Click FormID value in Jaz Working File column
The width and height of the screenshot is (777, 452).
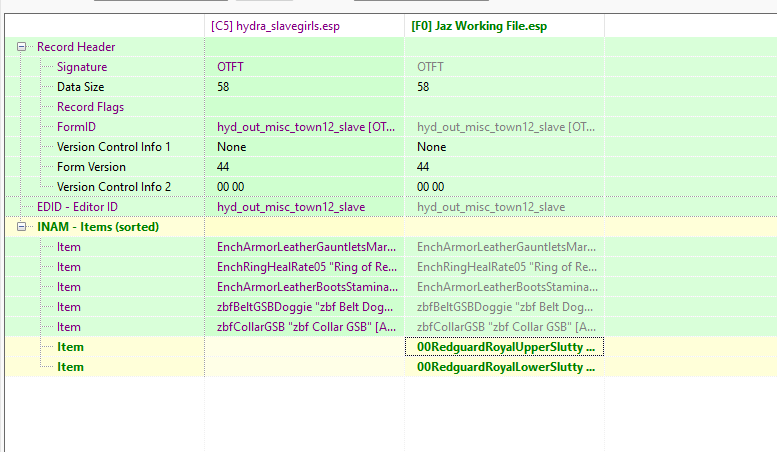coord(506,127)
